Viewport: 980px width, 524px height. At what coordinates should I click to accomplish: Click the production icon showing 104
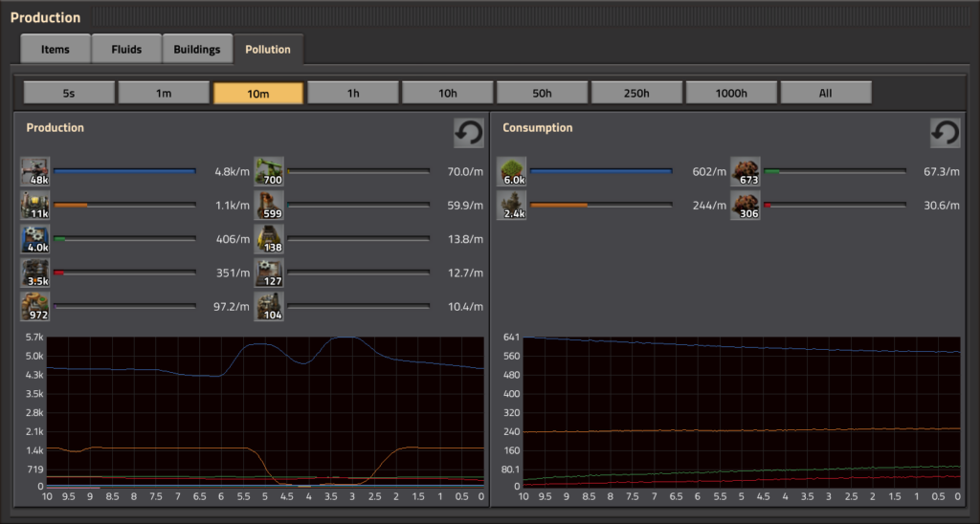269,307
